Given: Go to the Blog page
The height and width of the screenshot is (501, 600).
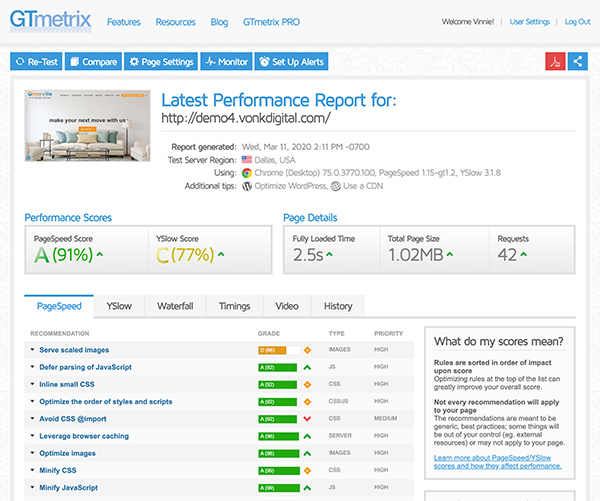Looking at the screenshot, I should click(x=219, y=22).
